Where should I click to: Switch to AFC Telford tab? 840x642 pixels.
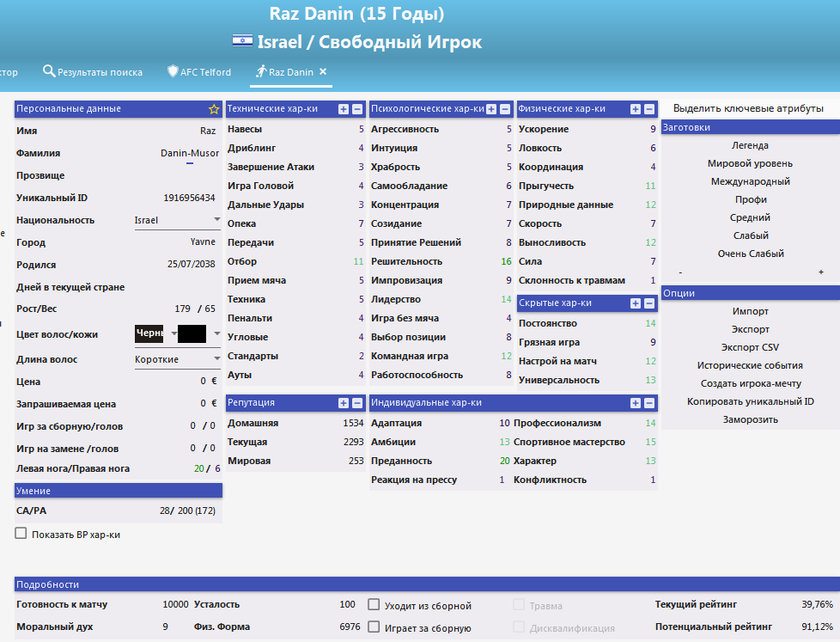coord(199,72)
